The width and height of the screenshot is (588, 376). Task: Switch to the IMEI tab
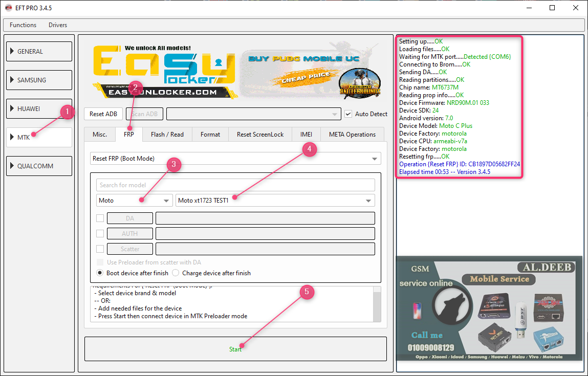[x=307, y=135]
